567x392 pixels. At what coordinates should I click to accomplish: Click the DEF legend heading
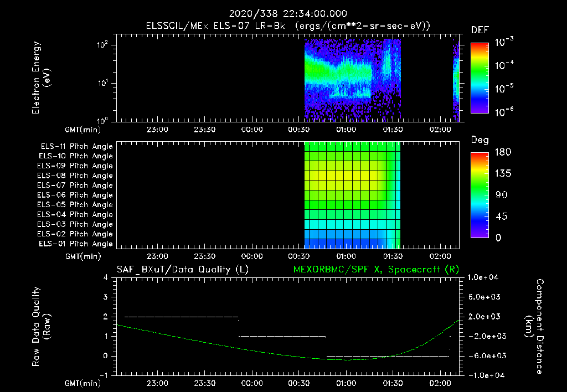click(x=480, y=30)
